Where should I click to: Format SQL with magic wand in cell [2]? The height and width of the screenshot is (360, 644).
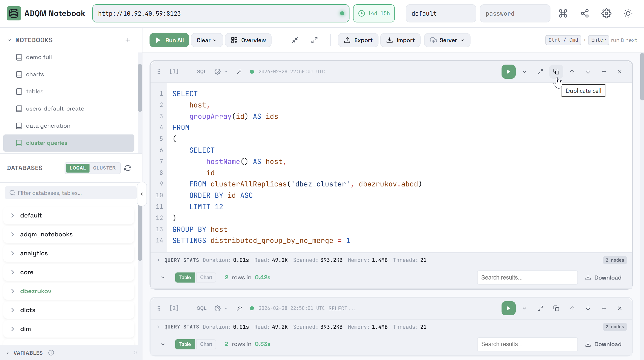[239, 308]
